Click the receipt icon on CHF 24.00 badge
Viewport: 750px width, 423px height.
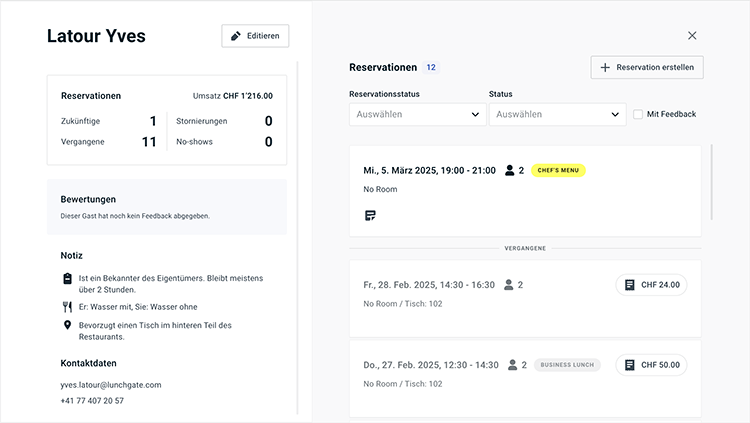[629, 285]
